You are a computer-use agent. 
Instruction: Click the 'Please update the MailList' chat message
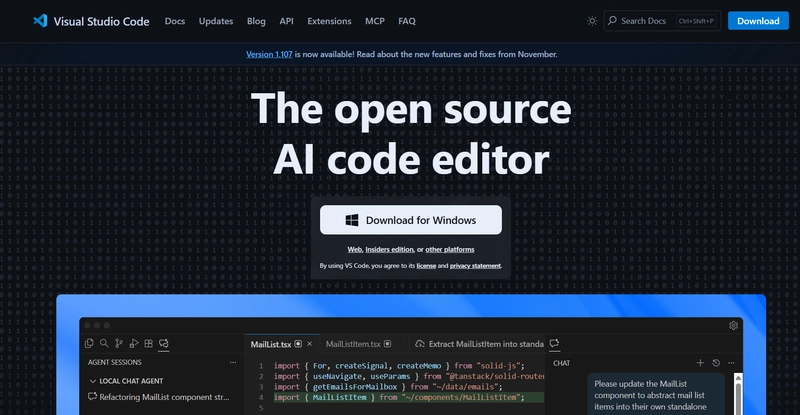(656, 396)
